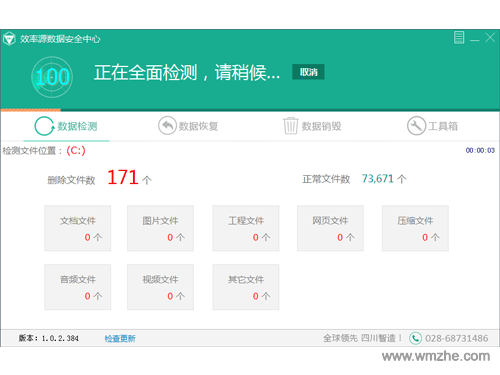Select the 压缩文件 category card
The image size is (500, 375).
click(x=415, y=228)
